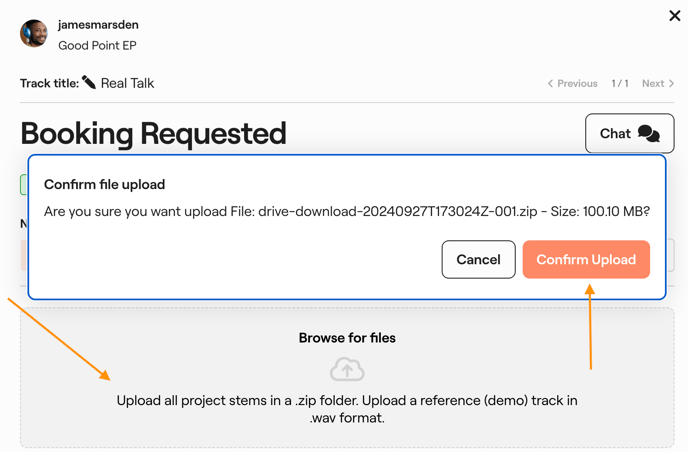688x452 pixels.
Task: Open jamesmarsden's profile avatar
Action: (34, 33)
